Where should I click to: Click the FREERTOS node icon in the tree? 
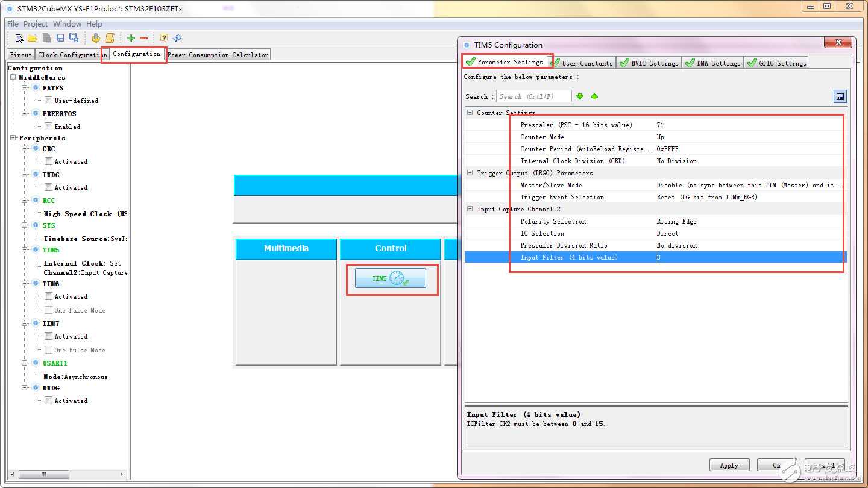36,114
